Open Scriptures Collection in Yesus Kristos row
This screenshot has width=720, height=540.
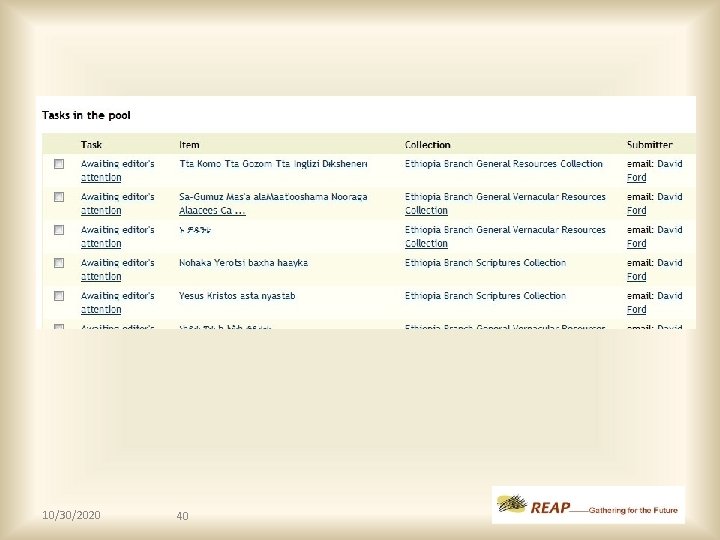click(x=485, y=296)
